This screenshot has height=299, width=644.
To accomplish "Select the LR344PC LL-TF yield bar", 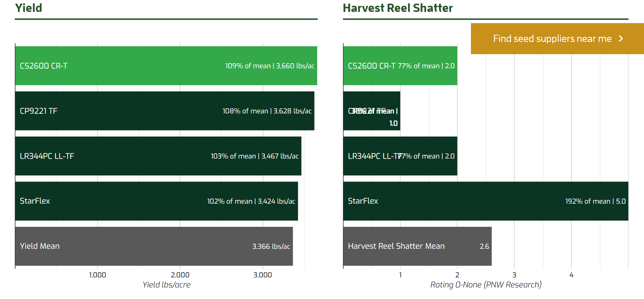I will 158,156.
